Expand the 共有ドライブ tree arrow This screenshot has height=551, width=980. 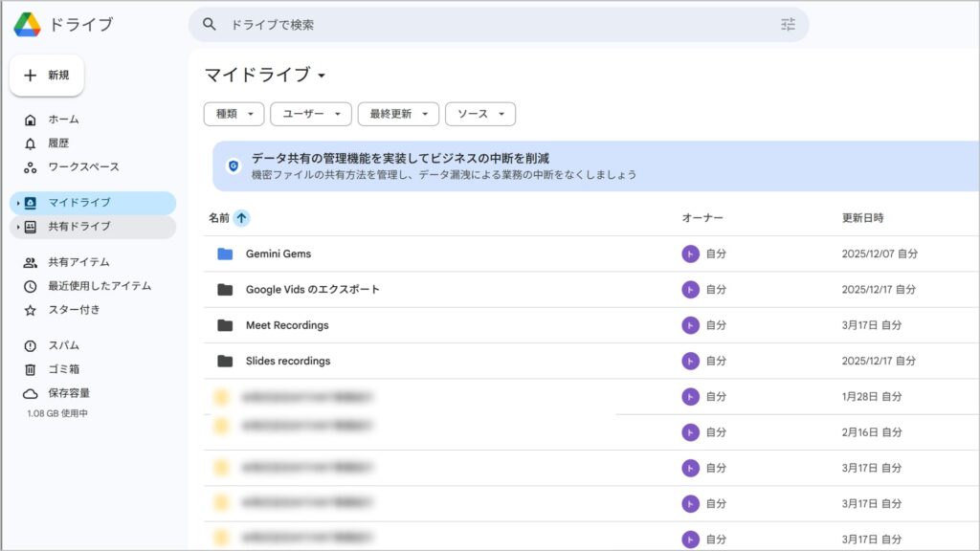pos(17,227)
